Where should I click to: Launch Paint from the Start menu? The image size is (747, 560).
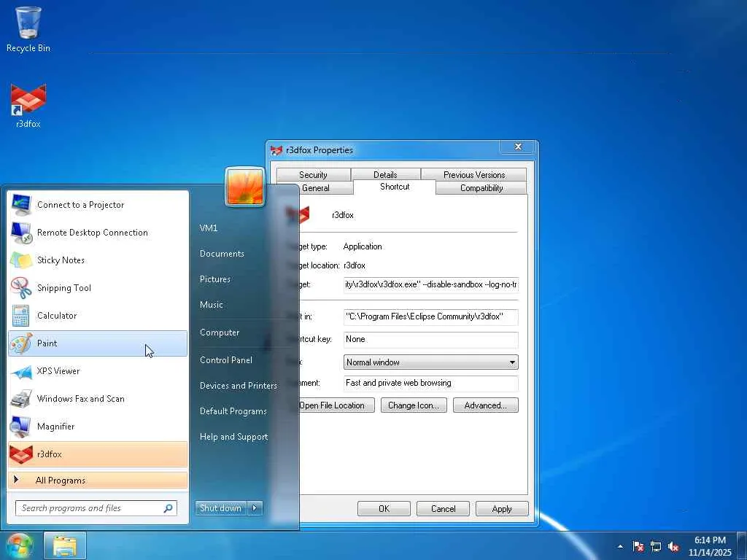[x=98, y=343]
